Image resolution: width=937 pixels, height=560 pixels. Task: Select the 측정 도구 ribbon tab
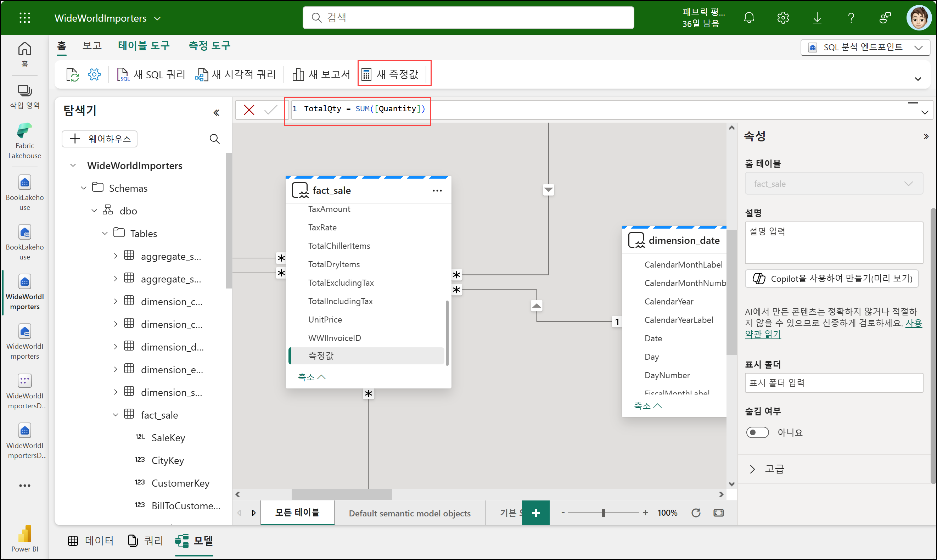209,46
